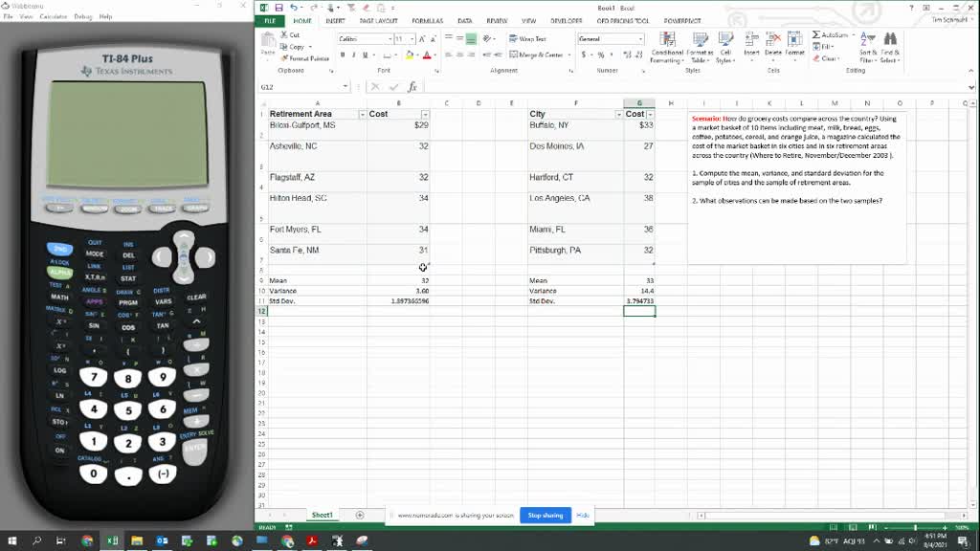
Task: Save the workbook from the quick access toolbar
Action: point(278,8)
